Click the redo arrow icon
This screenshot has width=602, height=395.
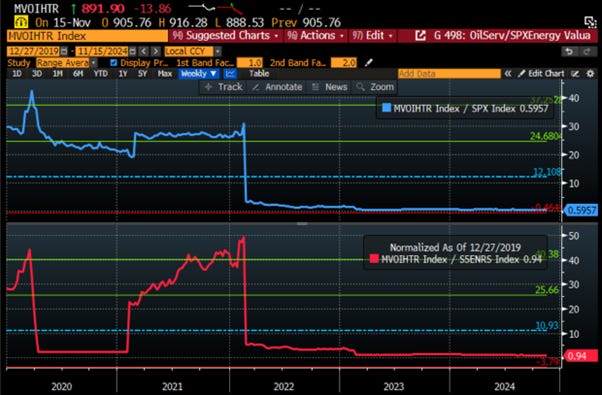[587, 51]
